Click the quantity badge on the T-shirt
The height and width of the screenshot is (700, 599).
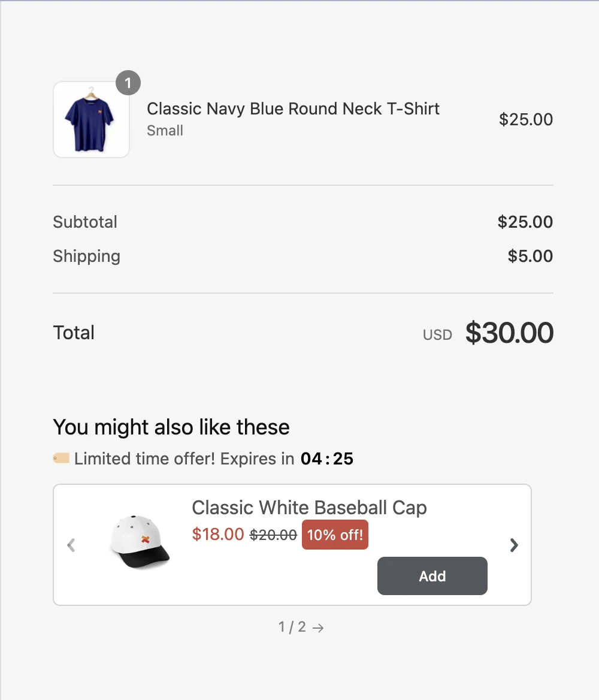(x=128, y=83)
